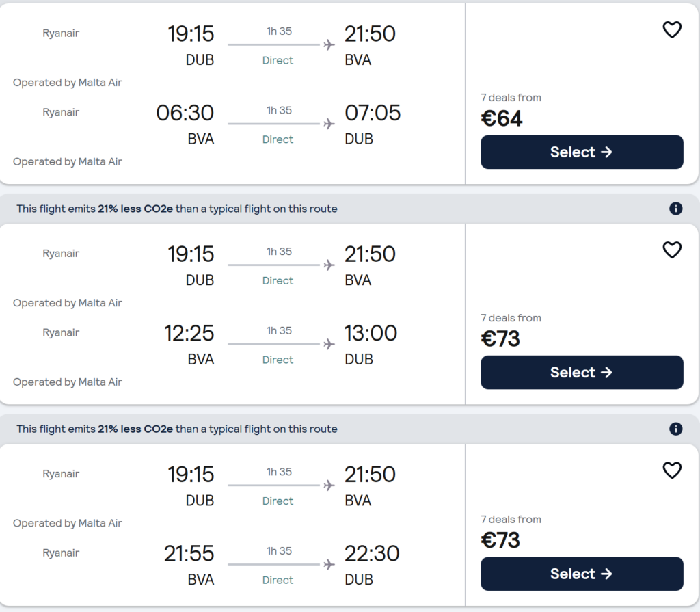Toggle the favorite heart for the 12:25 return itinerary

(672, 250)
